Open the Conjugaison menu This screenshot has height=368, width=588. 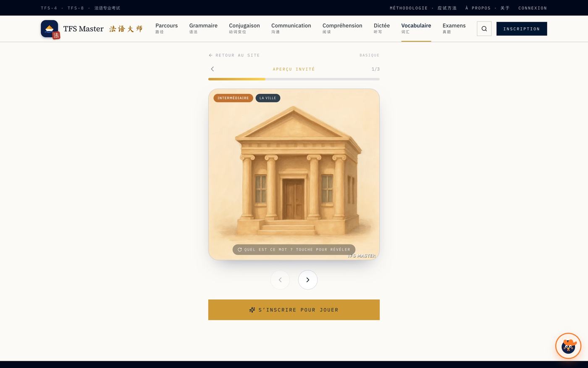pos(244,28)
